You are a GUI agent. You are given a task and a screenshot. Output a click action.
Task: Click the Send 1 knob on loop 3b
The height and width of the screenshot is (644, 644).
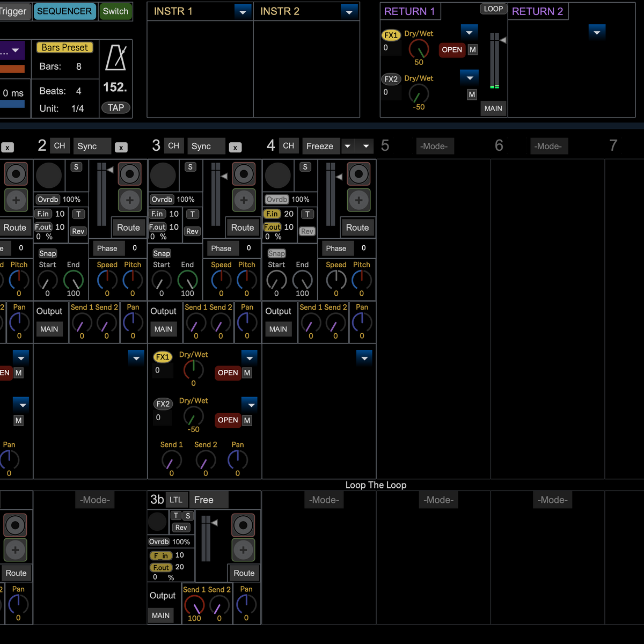(194, 604)
